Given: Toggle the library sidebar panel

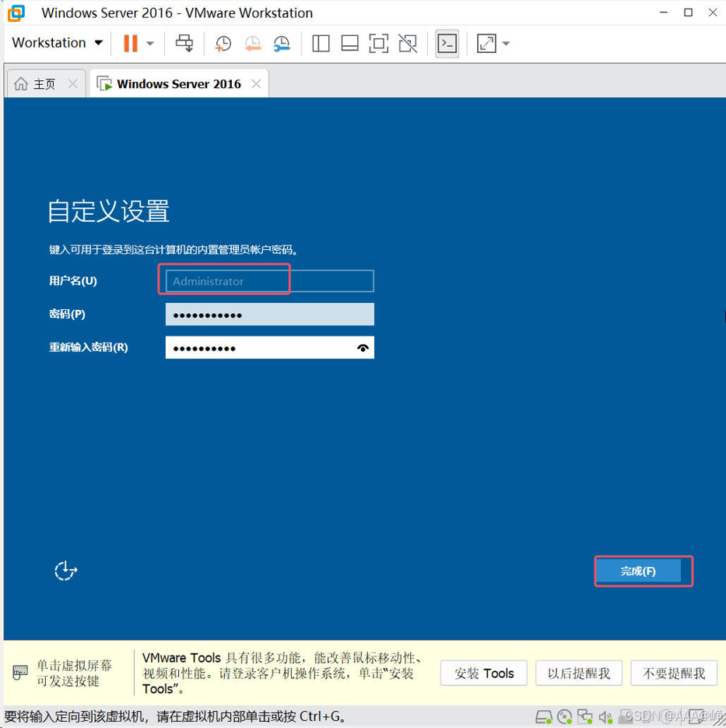Looking at the screenshot, I should [321, 44].
